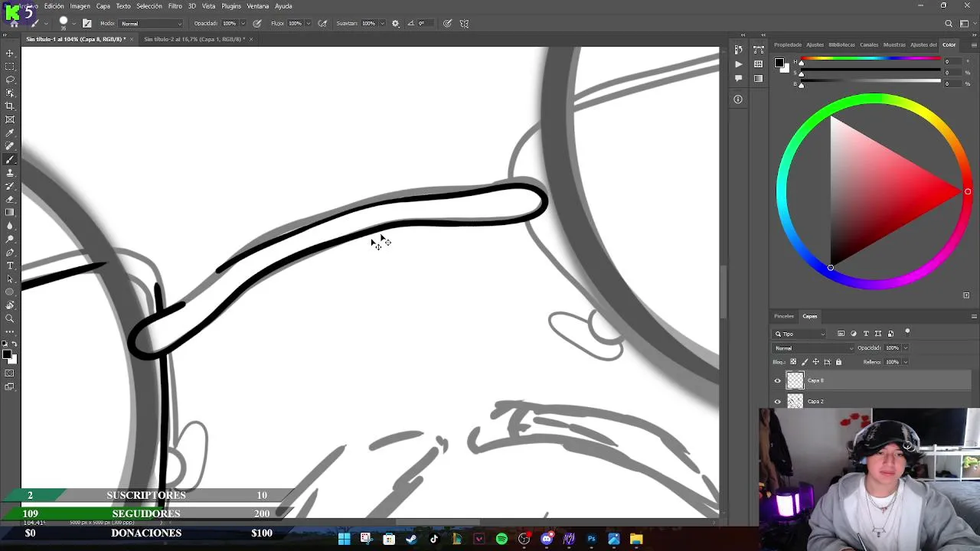Image resolution: width=980 pixels, height=551 pixels.
Task: Filter layers by pixel layer icon
Action: pyautogui.click(x=841, y=334)
